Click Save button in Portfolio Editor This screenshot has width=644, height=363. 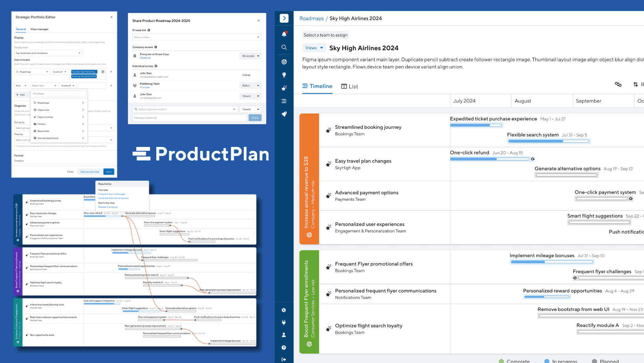click(109, 172)
